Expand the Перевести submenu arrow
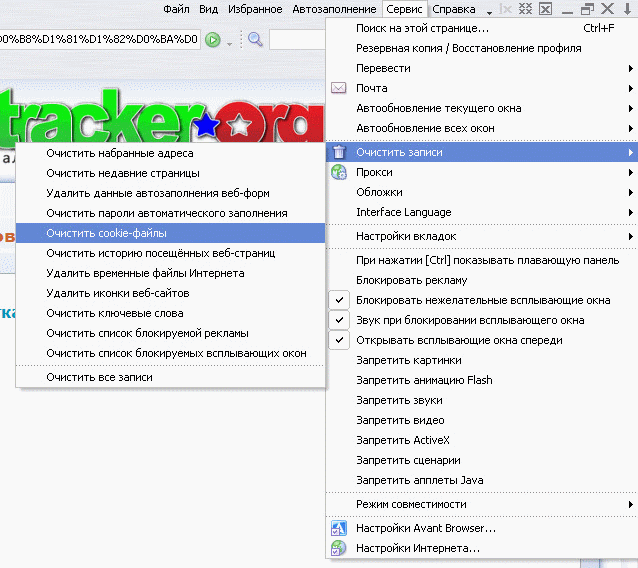The image size is (638, 568). pyautogui.click(x=630, y=68)
